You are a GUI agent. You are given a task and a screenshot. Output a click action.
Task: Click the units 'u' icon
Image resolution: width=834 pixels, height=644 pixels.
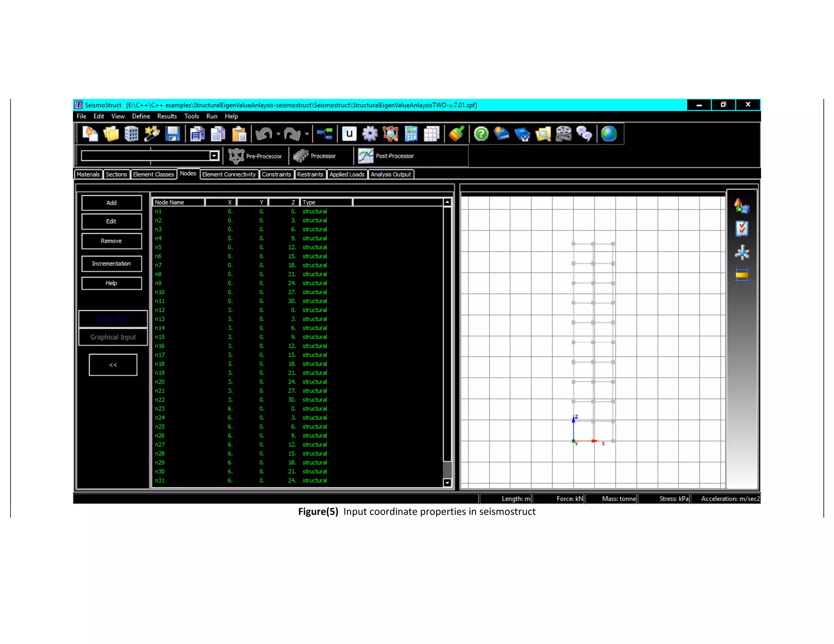pyautogui.click(x=349, y=134)
